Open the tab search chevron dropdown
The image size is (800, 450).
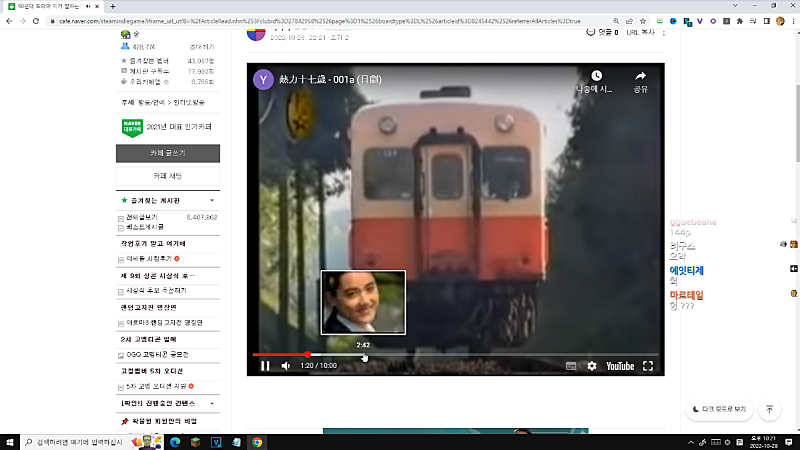click(735, 6)
